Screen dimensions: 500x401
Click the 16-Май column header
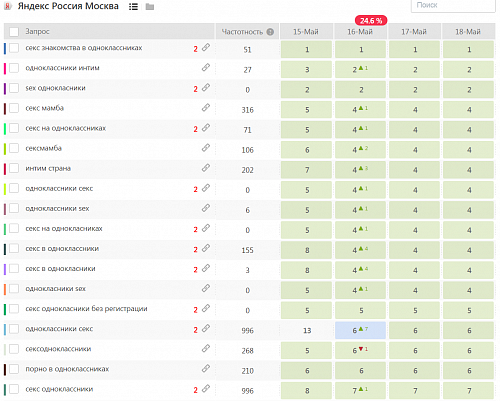(360, 32)
